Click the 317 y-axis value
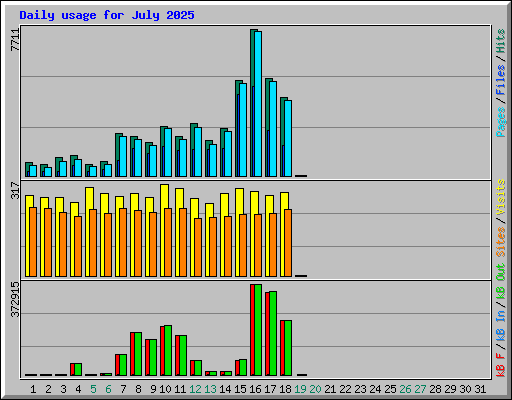Viewport: 512px width, 400px height. coord(15,191)
